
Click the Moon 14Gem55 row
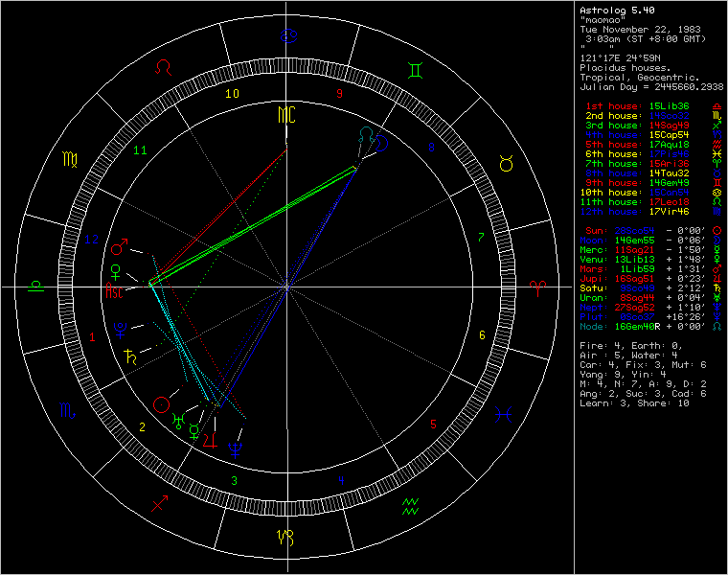point(650,241)
